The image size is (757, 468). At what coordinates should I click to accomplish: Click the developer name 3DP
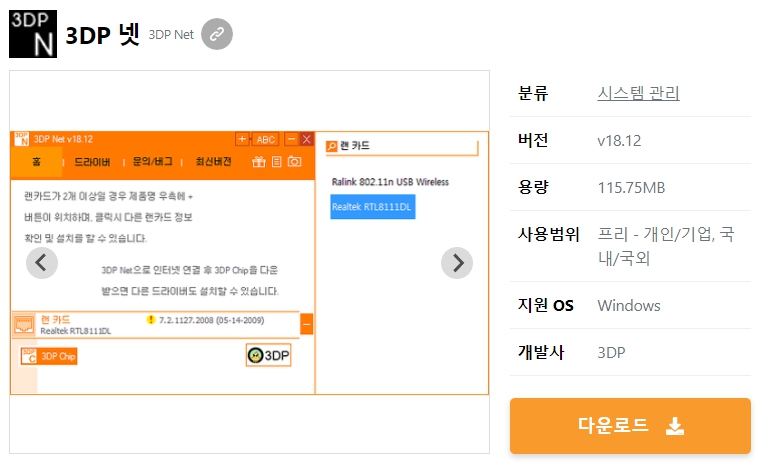tap(611, 353)
